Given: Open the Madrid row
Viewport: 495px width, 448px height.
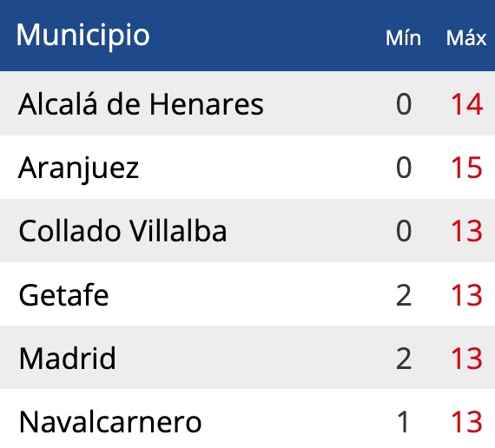Looking at the screenshot, I should point(247,357).
